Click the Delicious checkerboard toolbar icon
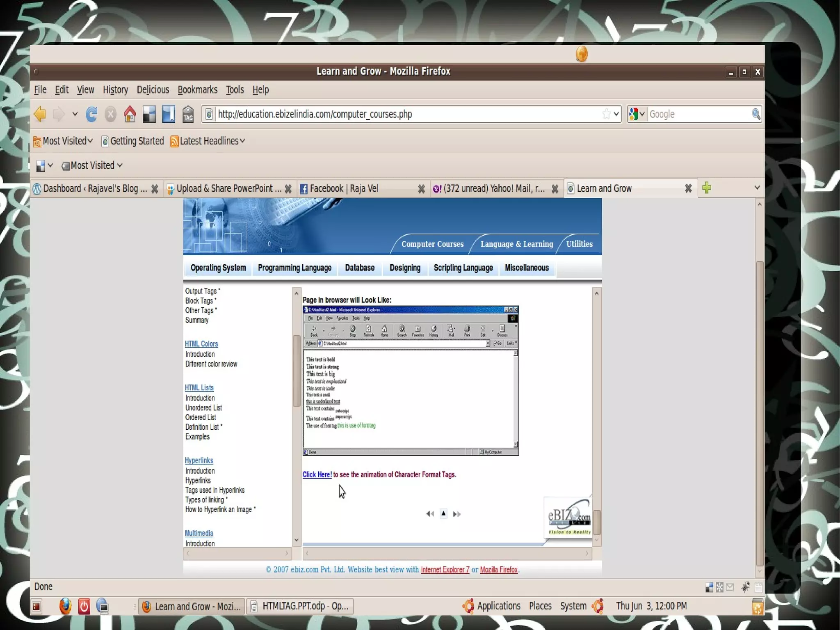The image size is (840, 630). (x=149, y=114)
